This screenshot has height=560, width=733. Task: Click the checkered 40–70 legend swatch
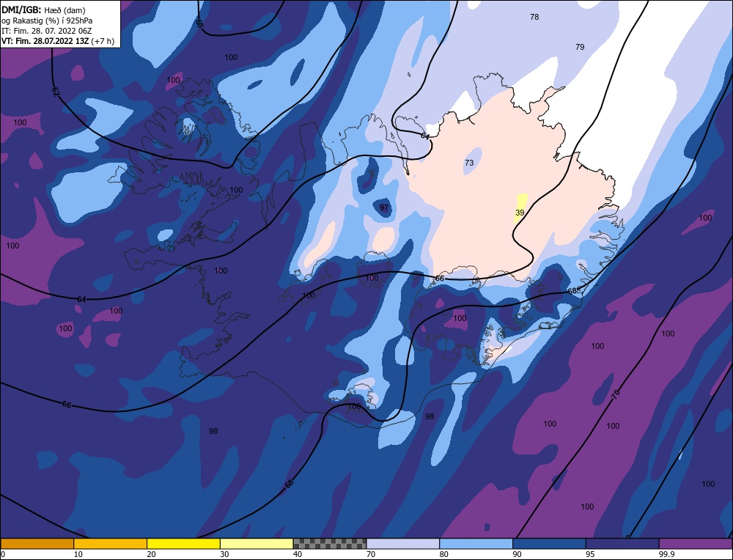330,543
